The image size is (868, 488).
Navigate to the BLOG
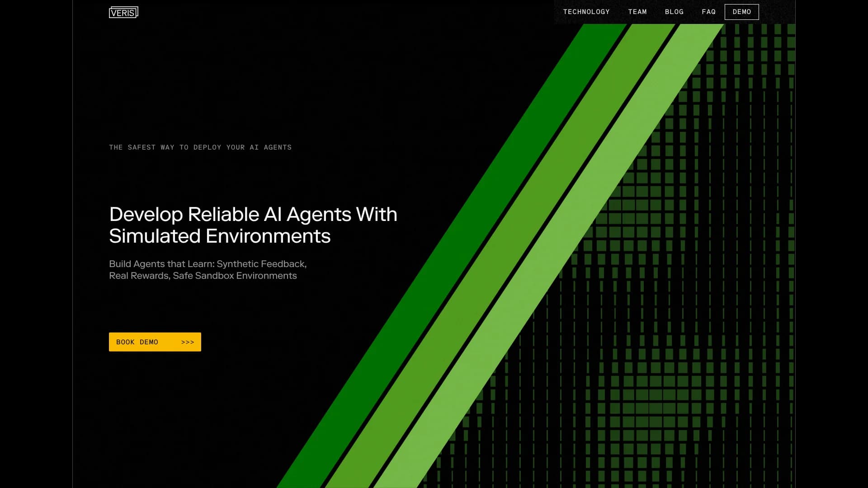pyautogui.click(x=674, y=12)
